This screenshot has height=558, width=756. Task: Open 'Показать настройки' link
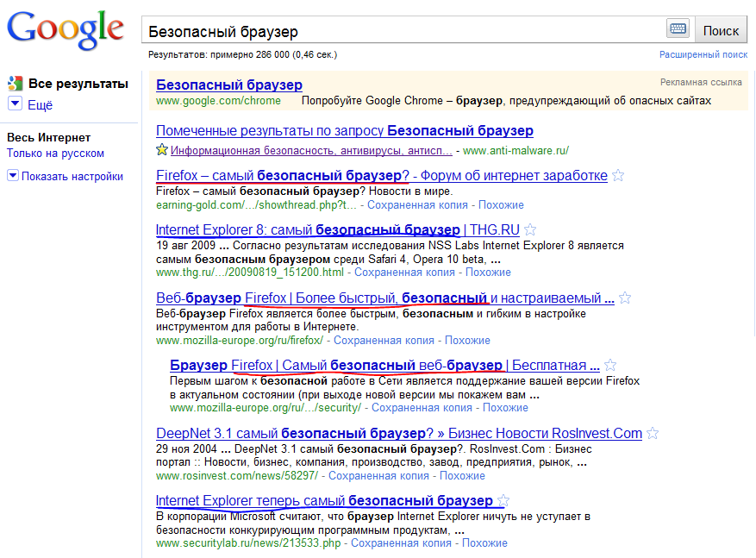72,177
